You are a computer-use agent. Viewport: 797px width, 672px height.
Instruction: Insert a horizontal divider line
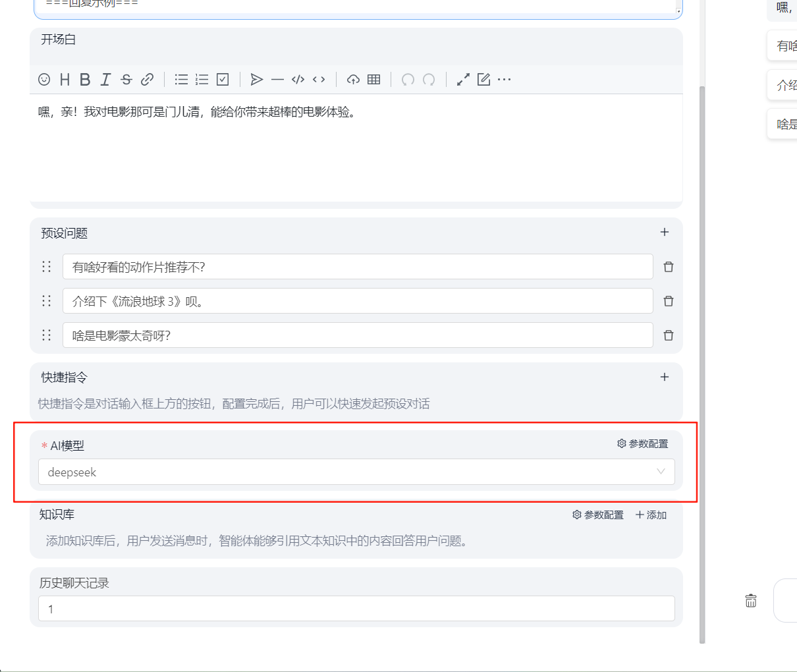tap(277, 80)
